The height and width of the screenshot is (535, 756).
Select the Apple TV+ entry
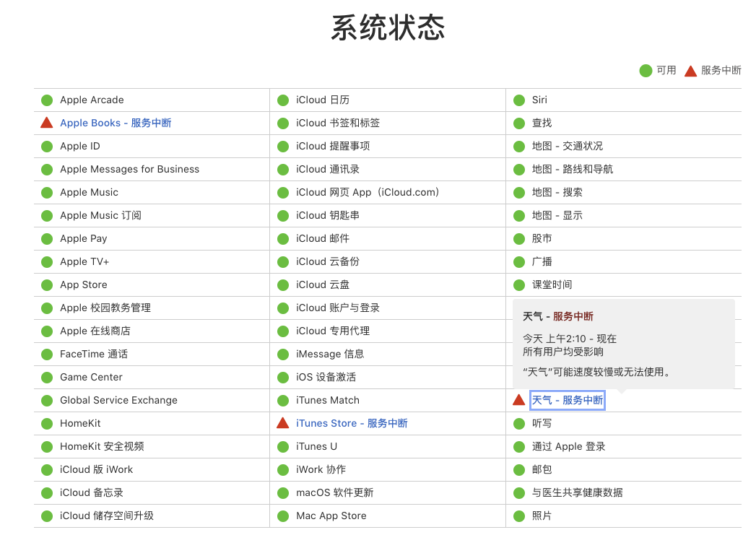point(84,261)
